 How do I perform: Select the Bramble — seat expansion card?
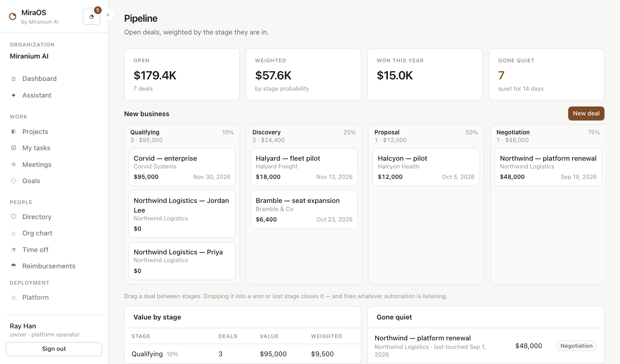point(304,209)
